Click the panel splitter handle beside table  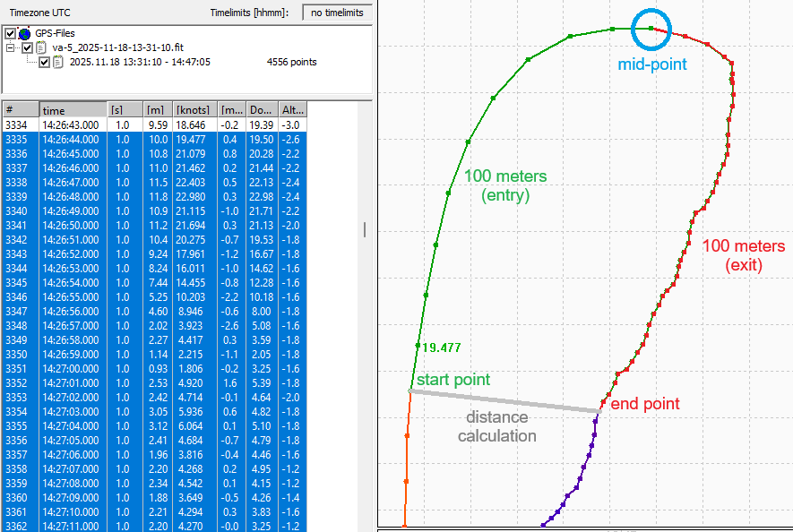tap(364, 230)
